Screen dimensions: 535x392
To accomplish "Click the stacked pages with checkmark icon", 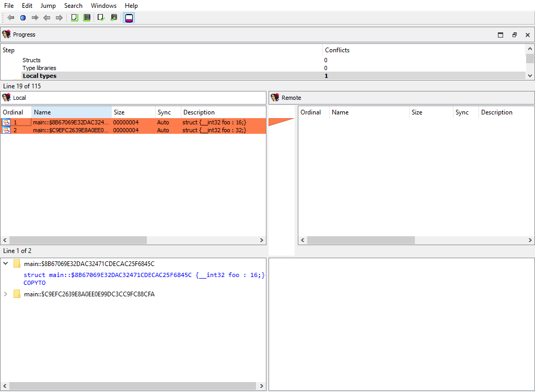I will [x=113, y=18].
